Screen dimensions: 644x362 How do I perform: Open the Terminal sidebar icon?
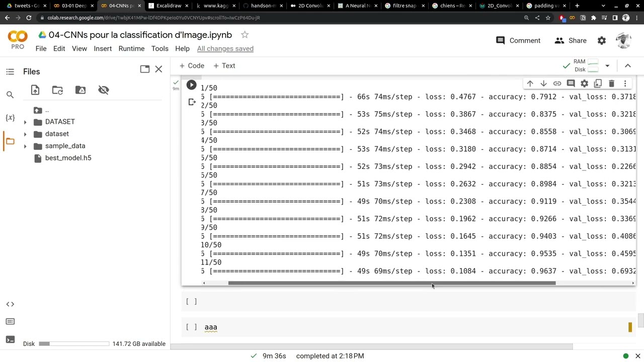[x=10, y=339]
